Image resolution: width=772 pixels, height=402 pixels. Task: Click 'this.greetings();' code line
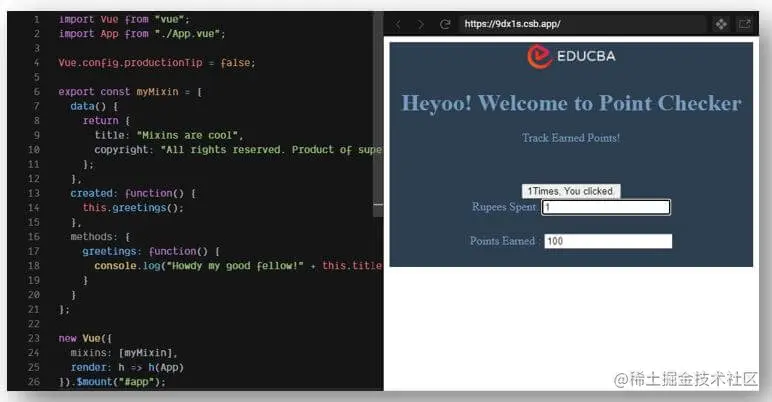[133, 208]
